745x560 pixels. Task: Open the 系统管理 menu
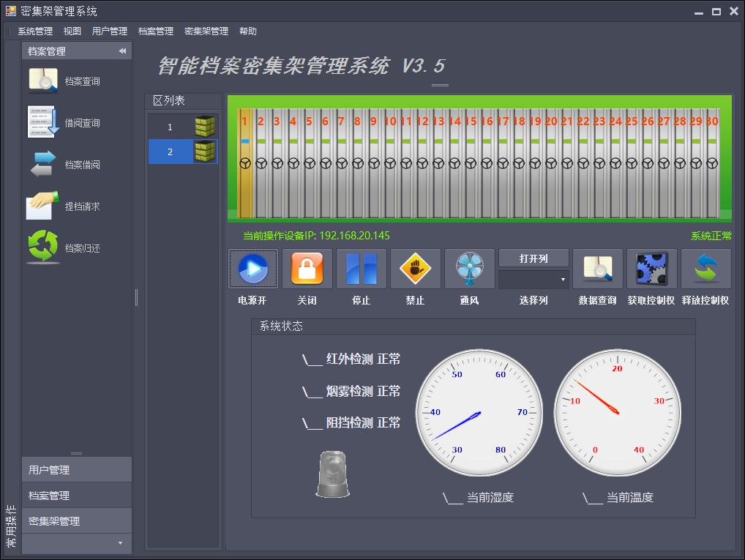[35, 31]
